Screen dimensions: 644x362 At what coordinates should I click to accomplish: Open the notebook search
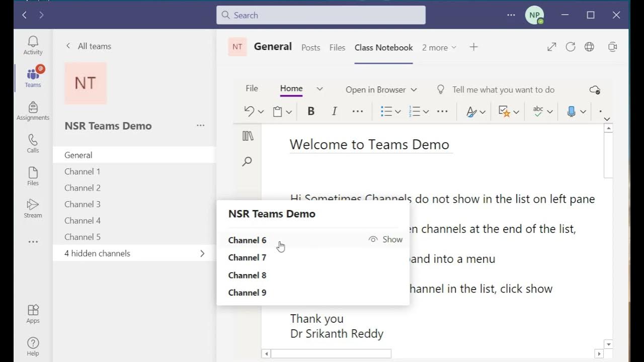pyautogui.click(x=247, y=161)
